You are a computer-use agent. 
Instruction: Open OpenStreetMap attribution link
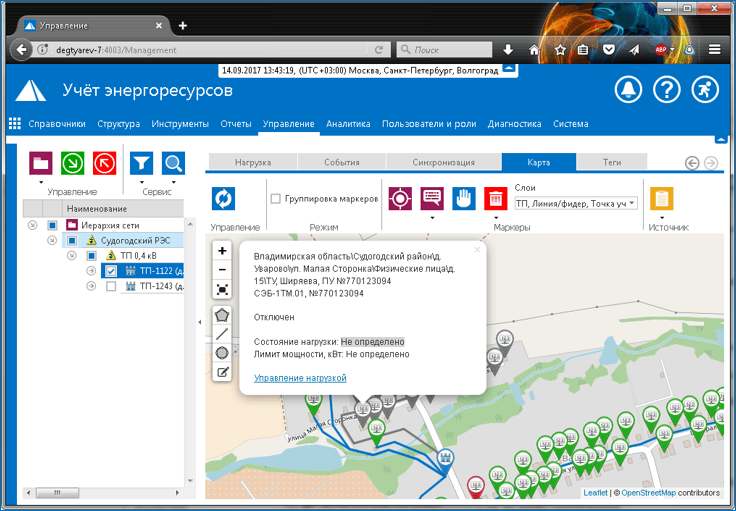tap(648, 493)
